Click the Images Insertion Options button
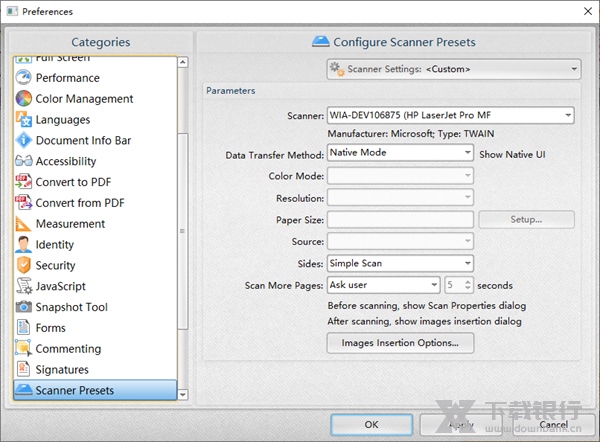The width and height of the screenshot is (600, 442). [x=400, y=343]
